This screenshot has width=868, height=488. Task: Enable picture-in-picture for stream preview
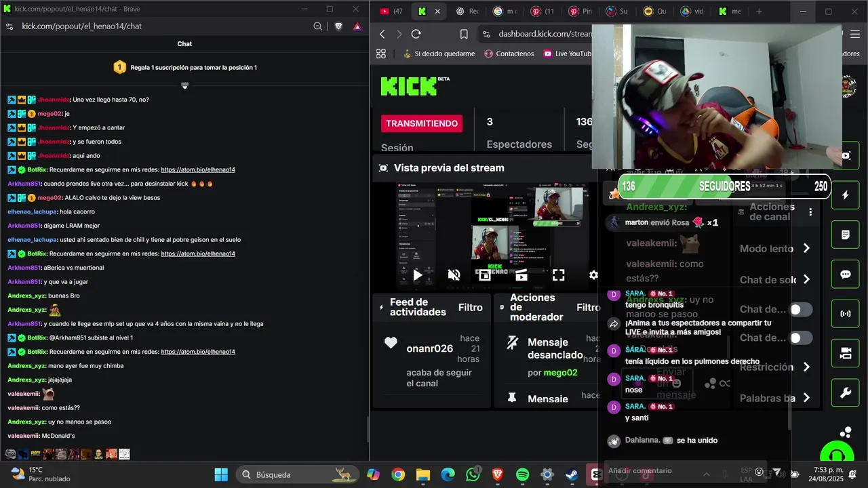(484, 275)
